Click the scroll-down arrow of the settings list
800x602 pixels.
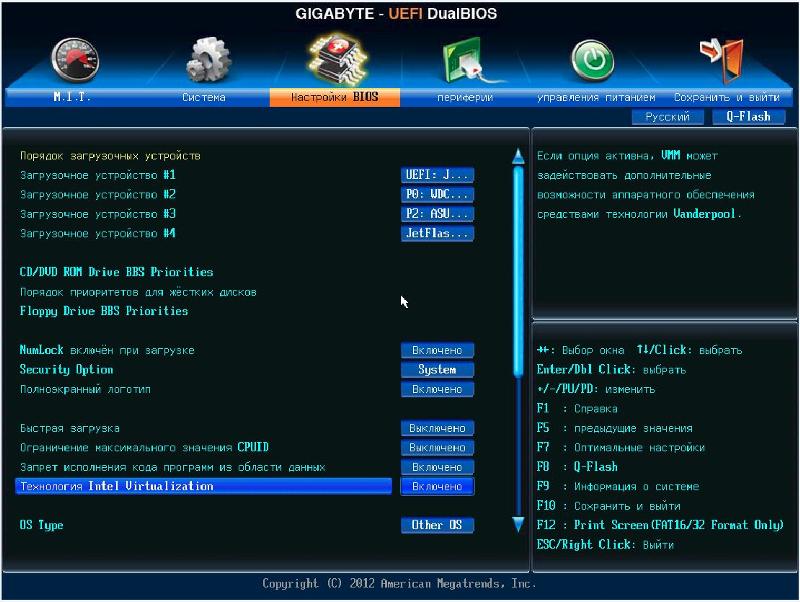coord(518,524)
